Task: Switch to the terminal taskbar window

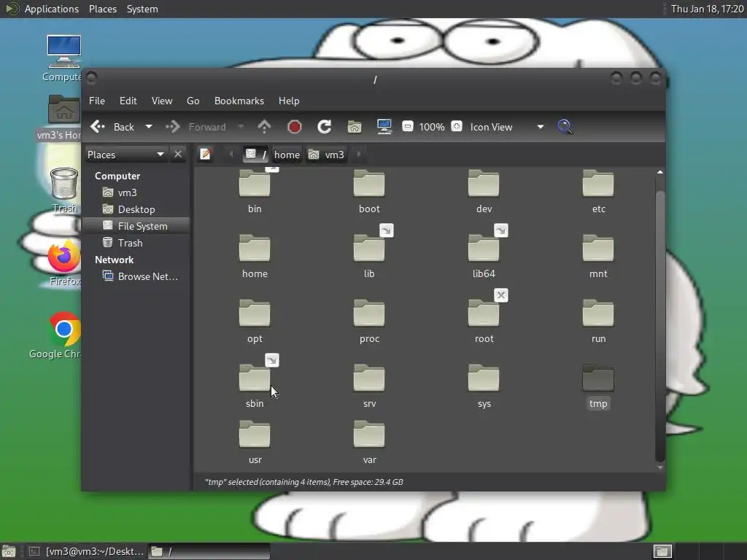Action: (x=86, y=551)
